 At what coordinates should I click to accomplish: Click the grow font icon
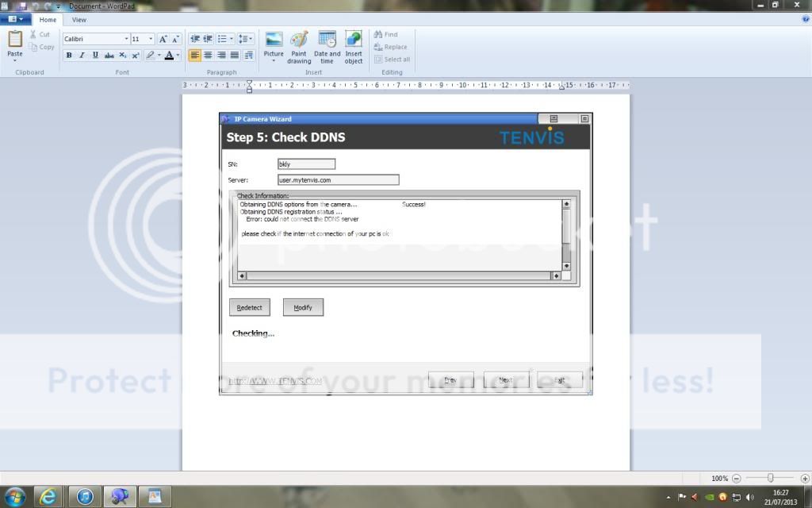163,39
